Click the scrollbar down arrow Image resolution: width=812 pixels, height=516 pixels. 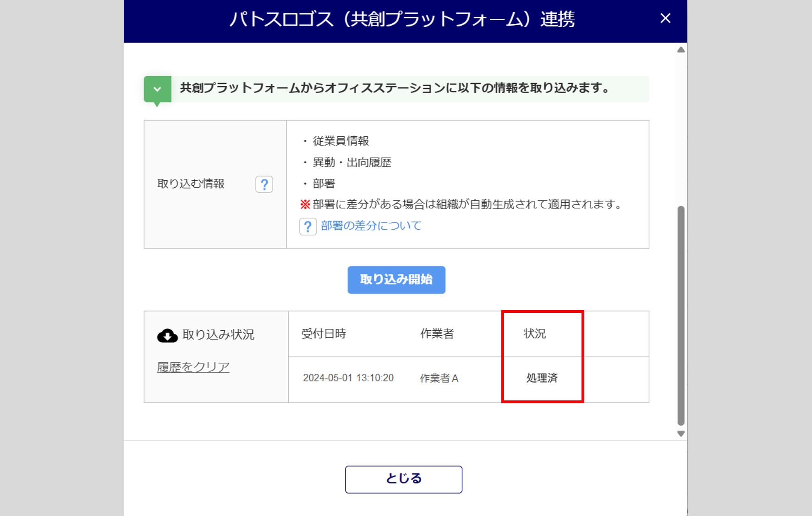(681, 433)
